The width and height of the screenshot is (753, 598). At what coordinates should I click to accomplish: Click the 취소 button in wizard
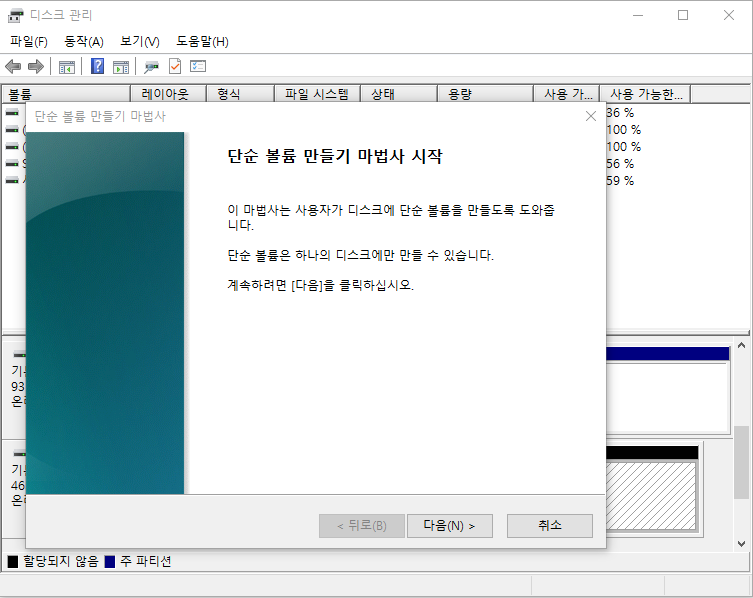pos(550,526)
